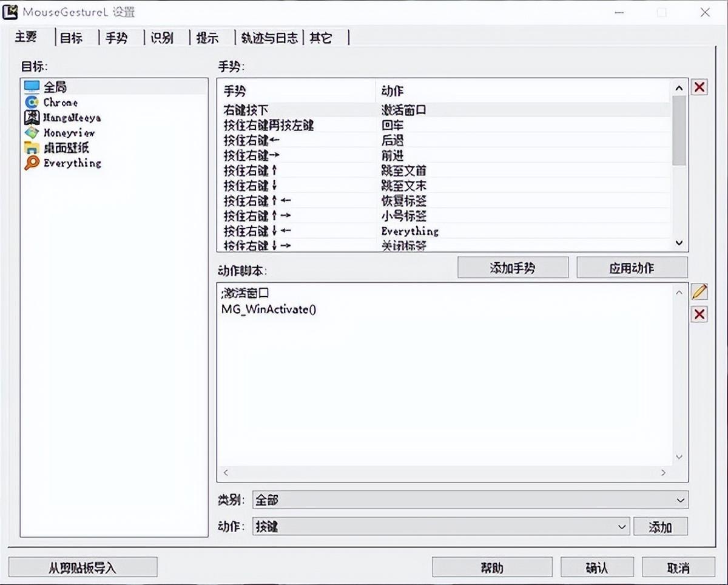Click script box vertical scroll up arrow
The image size is (728, 585).
(679, 292)
